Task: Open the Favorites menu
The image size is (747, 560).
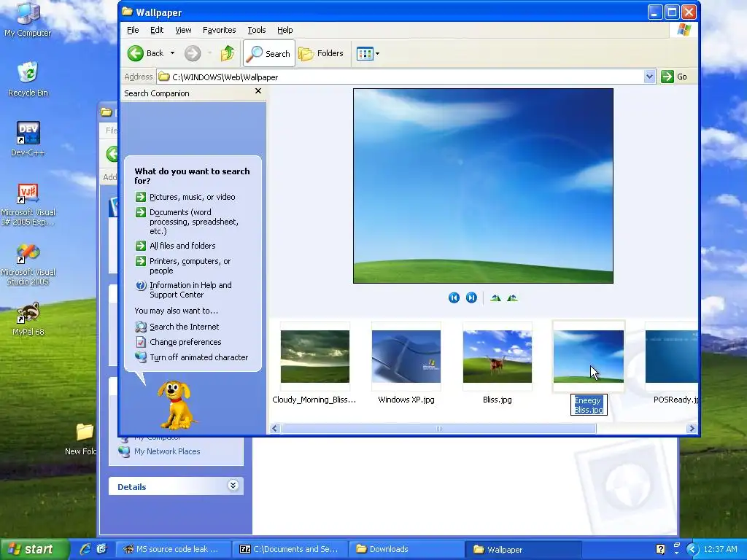Action: (x=219, y=30)
